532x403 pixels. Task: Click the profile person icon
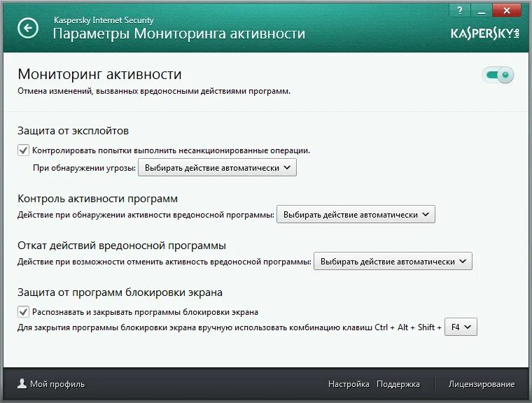pyautogui.click(x=22, y=383)
